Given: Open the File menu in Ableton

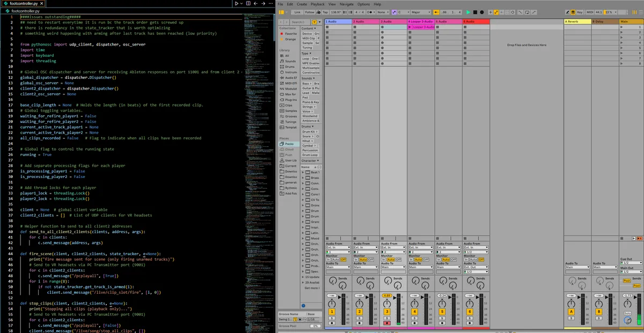Looking at the screenshot, I should (x=280, y=4).
